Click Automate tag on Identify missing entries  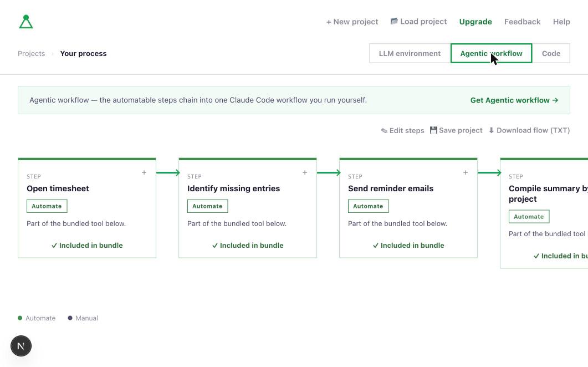(207, 206)
